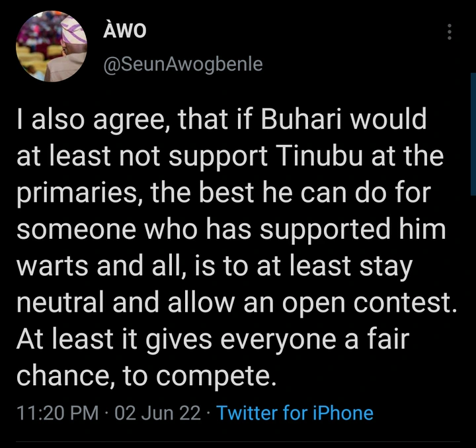Open the Twitter for iPhone source link
This screenshot has width=476, height=448.
pos(295,414)
